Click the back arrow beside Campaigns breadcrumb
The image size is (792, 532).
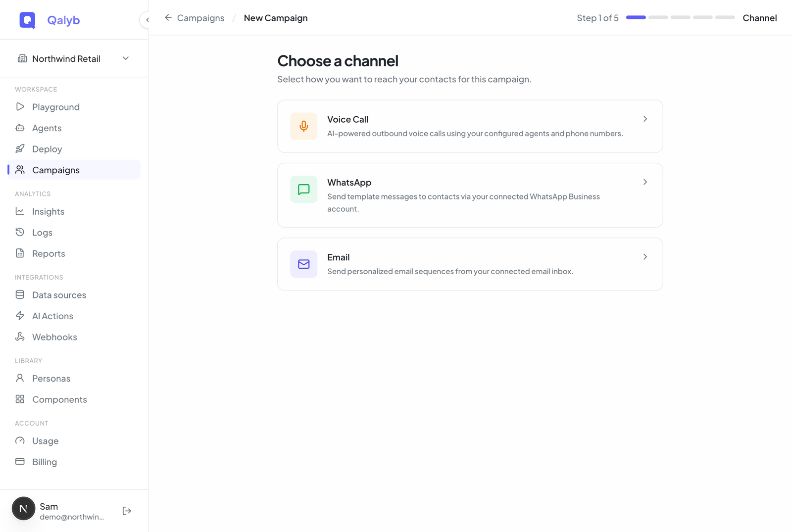tap(168, 18)
